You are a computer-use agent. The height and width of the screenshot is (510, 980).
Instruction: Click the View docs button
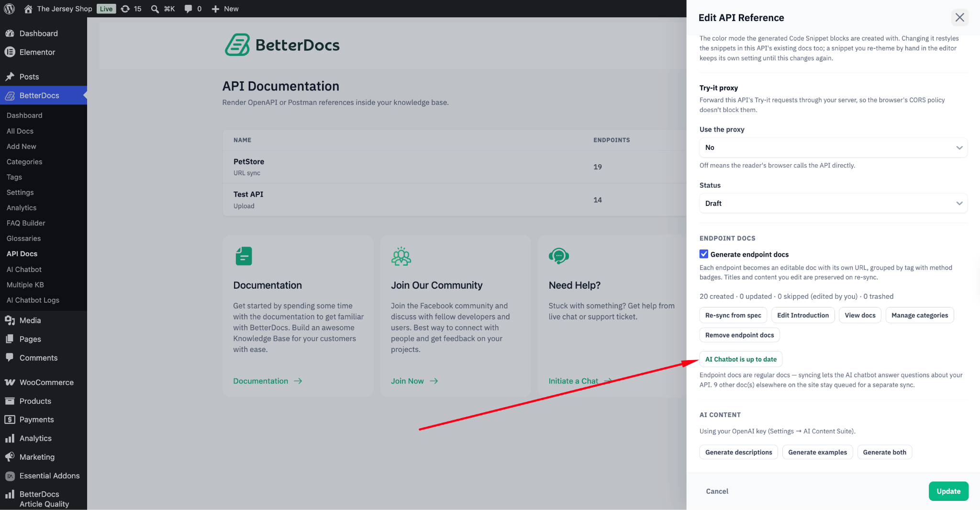pos(860,315)
